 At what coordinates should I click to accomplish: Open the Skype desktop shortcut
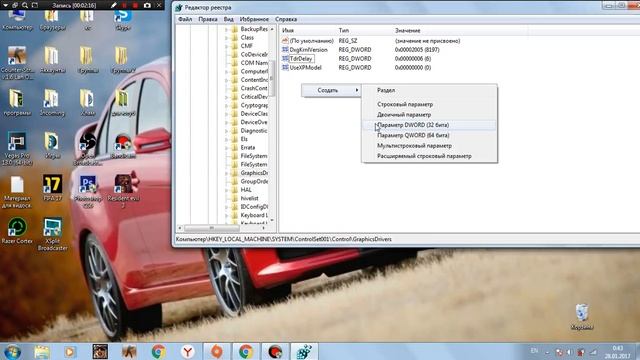pyautogui.click(x=123, y=20)
